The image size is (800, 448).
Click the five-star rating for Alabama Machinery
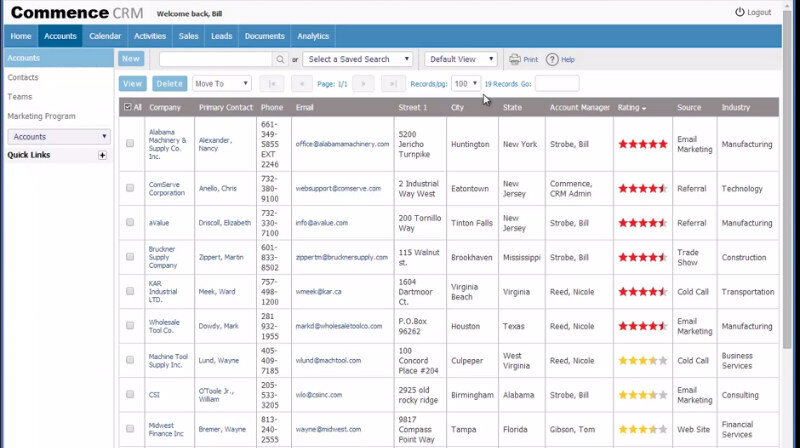coord(642,144)
